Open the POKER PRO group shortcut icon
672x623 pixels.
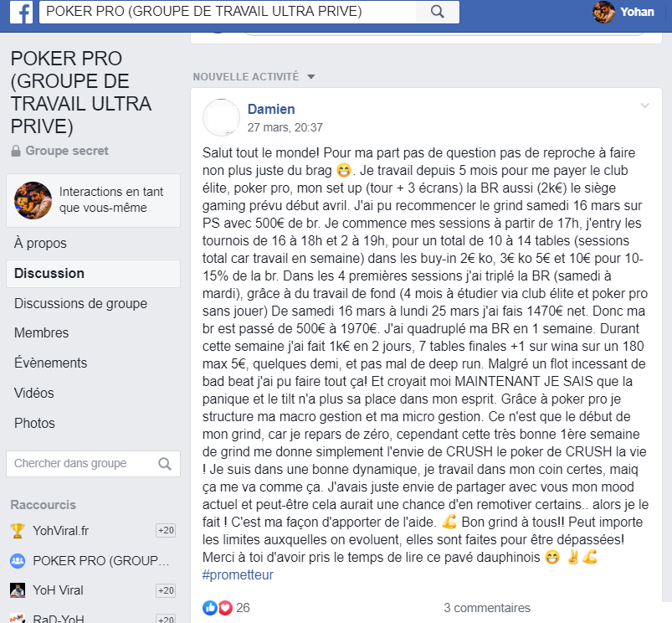(x=18, y=561)
